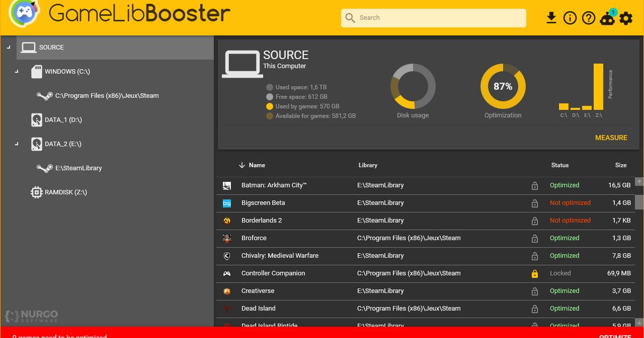Select RAMDISK (Z:\) drive
The width and height of the screenshot is (644, 338).
[x=65, y=192]
